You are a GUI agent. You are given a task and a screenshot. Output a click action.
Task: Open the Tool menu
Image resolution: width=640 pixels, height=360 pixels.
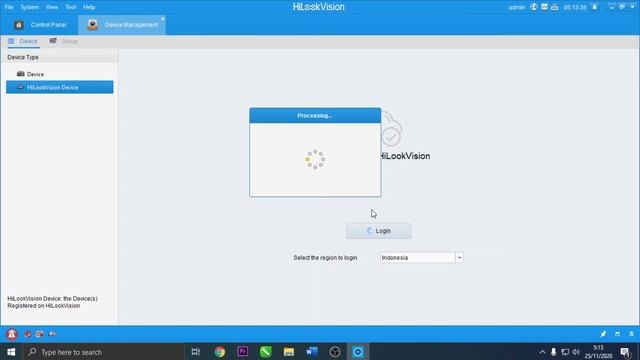[x=71, y=7]
